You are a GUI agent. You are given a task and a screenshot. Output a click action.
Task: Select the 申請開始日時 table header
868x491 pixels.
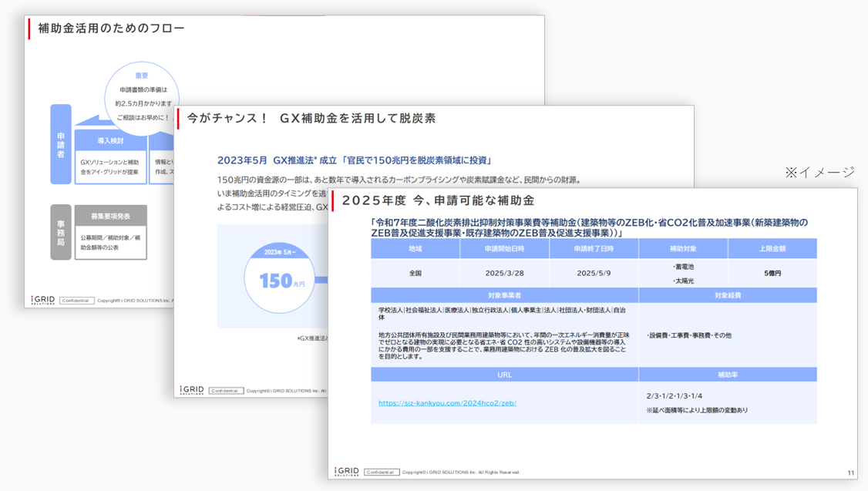[504, 249]
